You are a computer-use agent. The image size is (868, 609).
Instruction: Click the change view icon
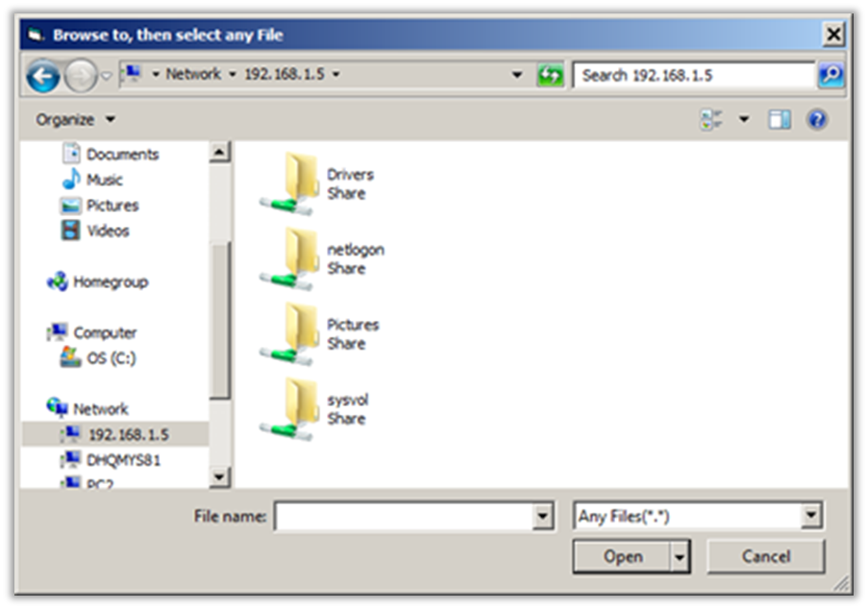(712, 120)
